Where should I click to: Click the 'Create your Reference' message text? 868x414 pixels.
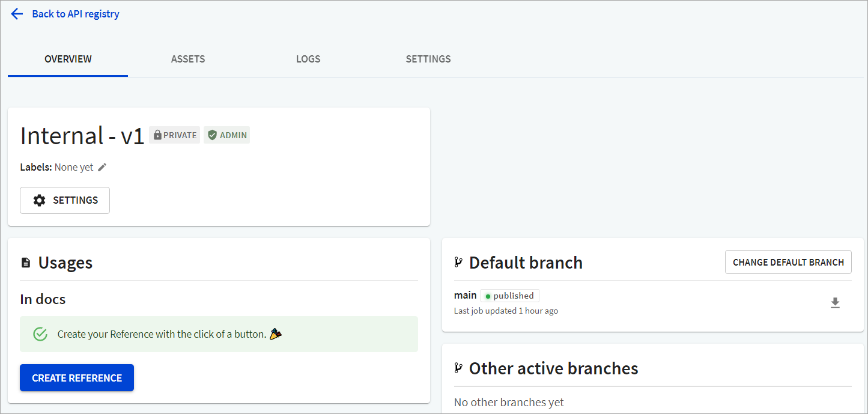(162, 334)
